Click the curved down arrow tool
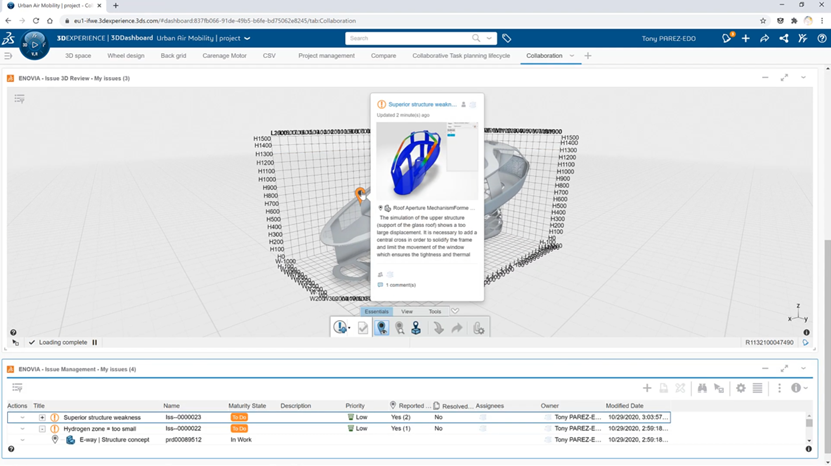Screen dimensions: 831x466 click(x=438, y=328)
